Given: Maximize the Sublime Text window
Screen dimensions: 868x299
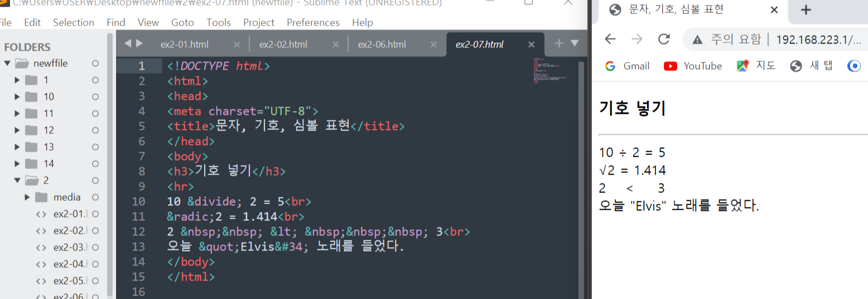Looking at the screenshot, I should click(528, 3).
